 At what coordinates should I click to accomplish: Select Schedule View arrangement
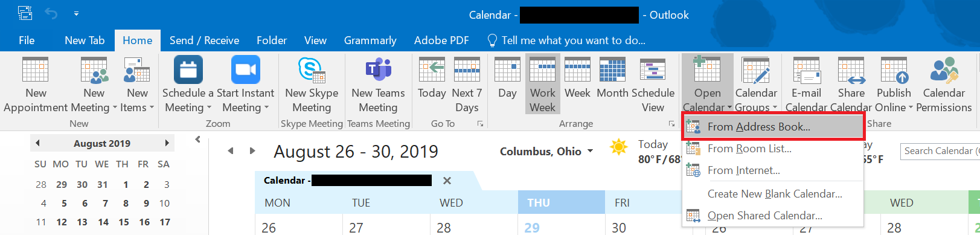coord(653,85)
